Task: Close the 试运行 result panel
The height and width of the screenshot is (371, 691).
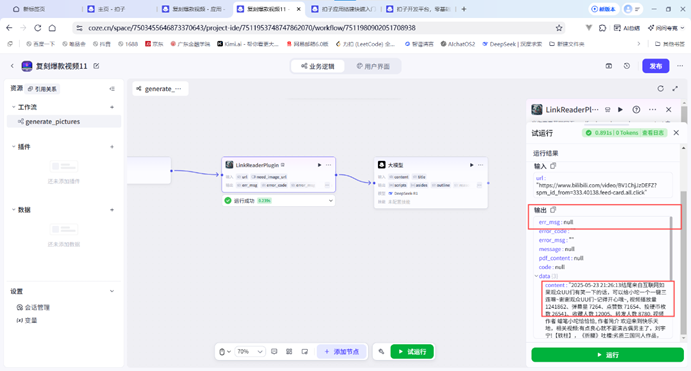Action: pos(676,133)
